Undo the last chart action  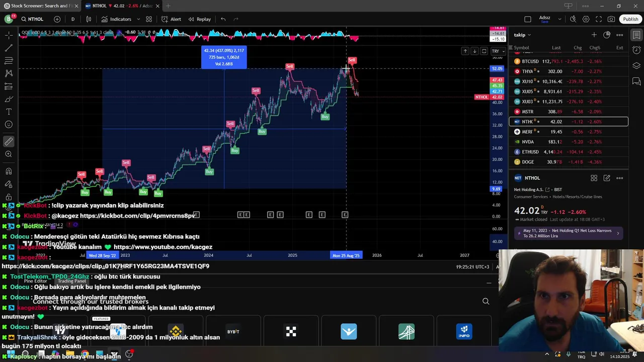(223, 19)
